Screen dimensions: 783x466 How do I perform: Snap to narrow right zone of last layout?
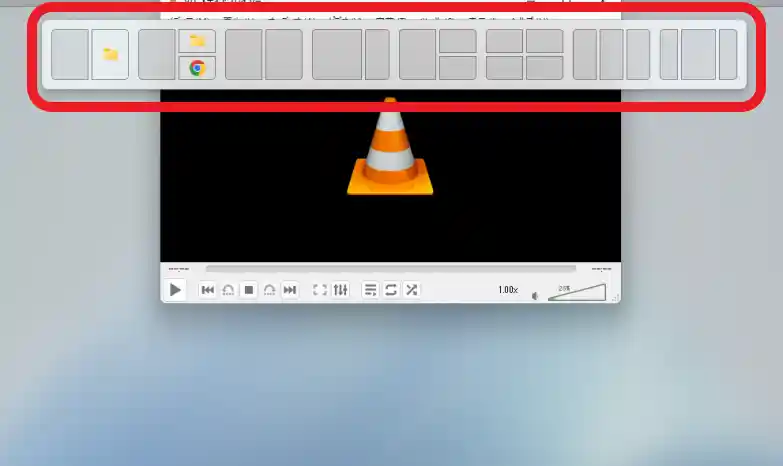(x=728, y=54)
